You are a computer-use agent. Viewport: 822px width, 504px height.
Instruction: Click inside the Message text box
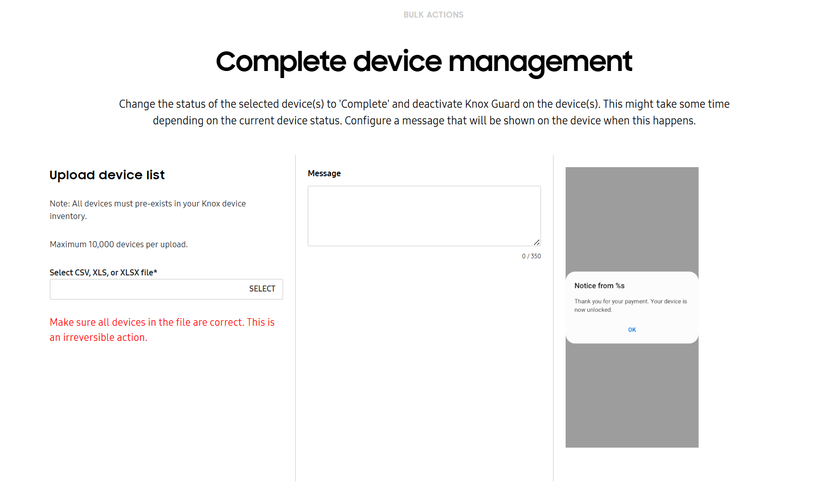pos(424,215)
